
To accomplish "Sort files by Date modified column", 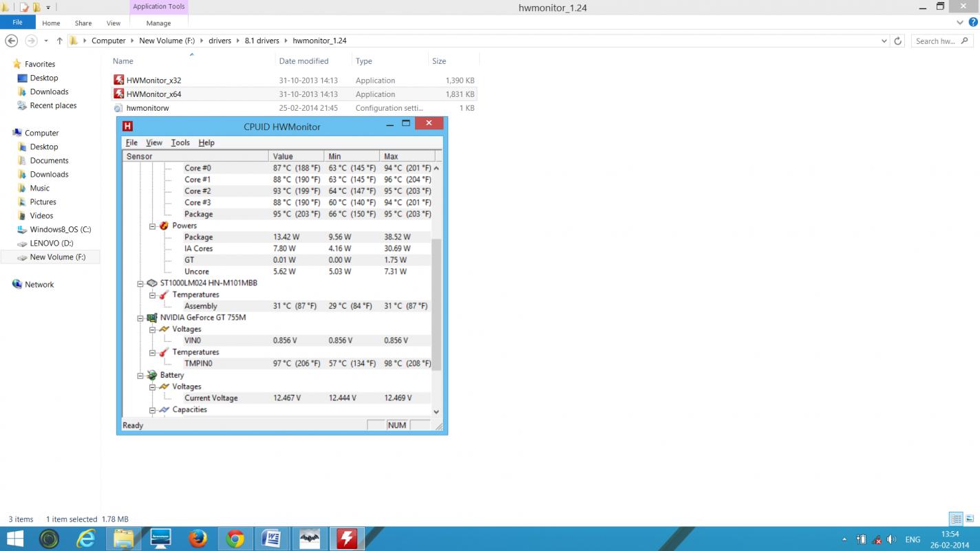I will click(x=303, y=61).
